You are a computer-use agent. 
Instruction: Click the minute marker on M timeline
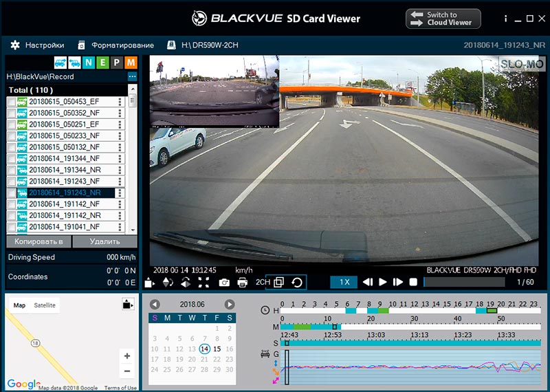tap(335, 327)
